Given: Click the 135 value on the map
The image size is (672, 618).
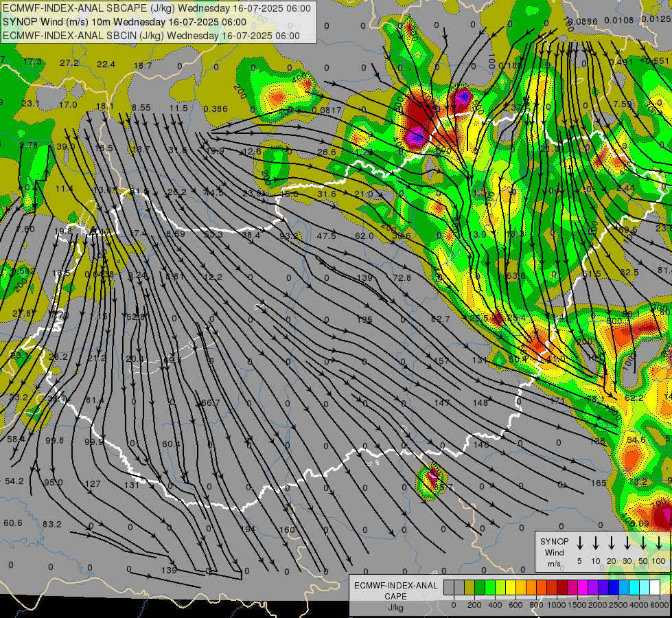Looking at the screenshot, I should 364,319.
